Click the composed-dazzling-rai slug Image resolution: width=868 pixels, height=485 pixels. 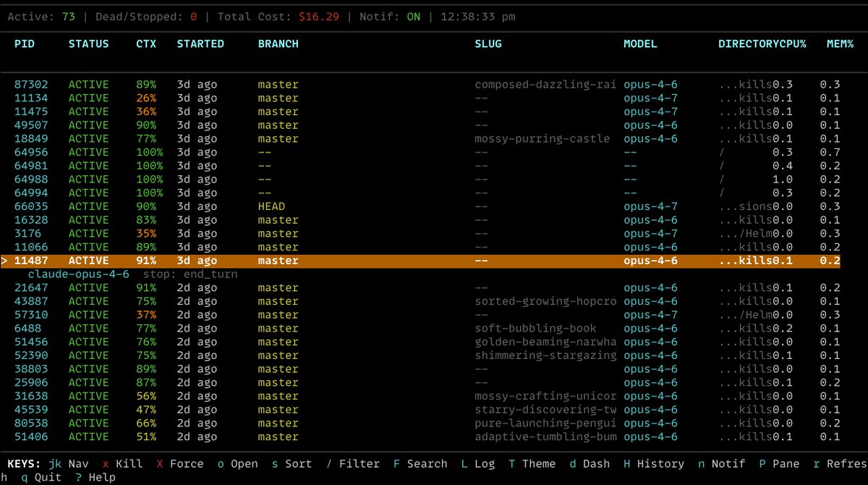pos(545,85)
